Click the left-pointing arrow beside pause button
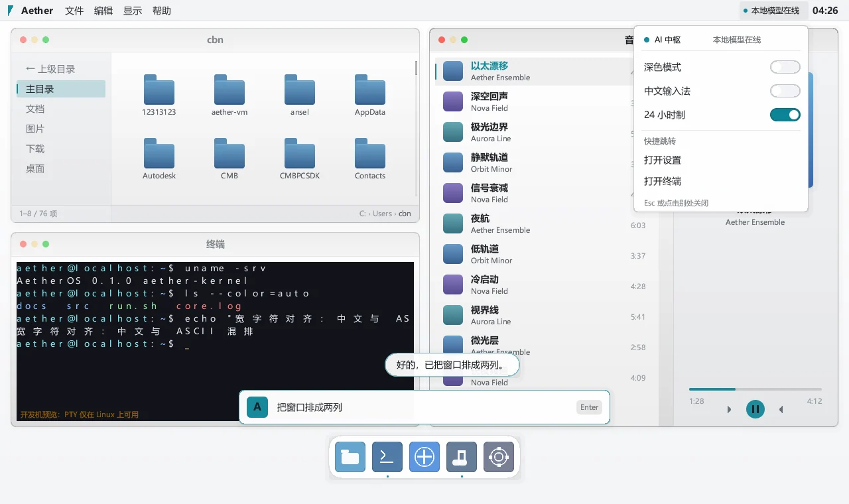The height and width of the screenshot is (504, 849). [781, 409]
